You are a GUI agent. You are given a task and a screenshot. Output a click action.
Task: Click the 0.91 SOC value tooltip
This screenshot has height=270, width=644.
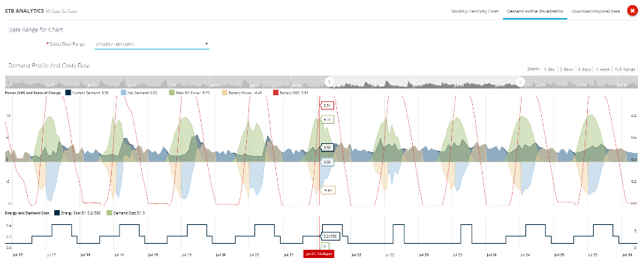click(327, 106)
